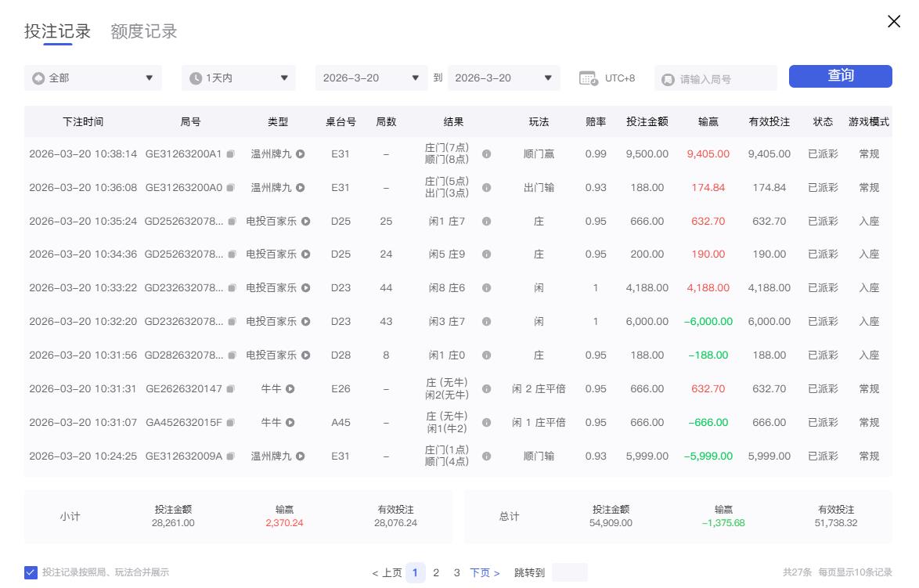Image resolution: width=919 pixels, height=588 pixels.
Task: Play replay for 电投百家乐 round 44
Action: pyautogui.click(x=305, y=288)
